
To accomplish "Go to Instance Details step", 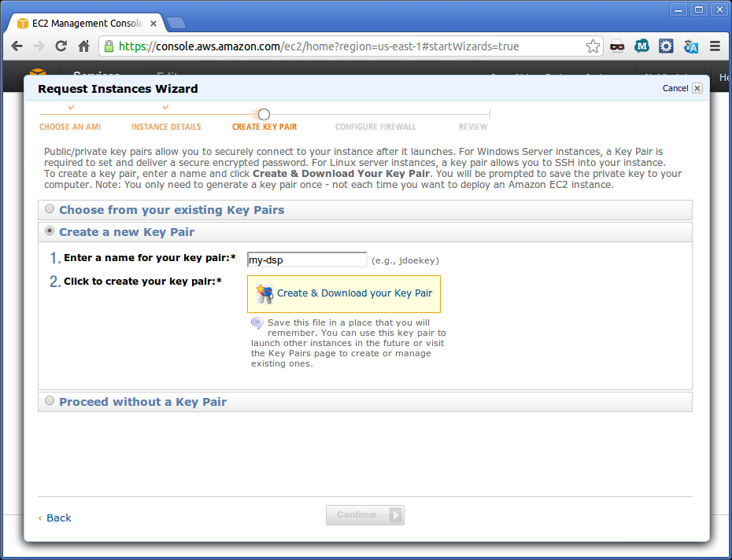I will click(x=166, y=127).
